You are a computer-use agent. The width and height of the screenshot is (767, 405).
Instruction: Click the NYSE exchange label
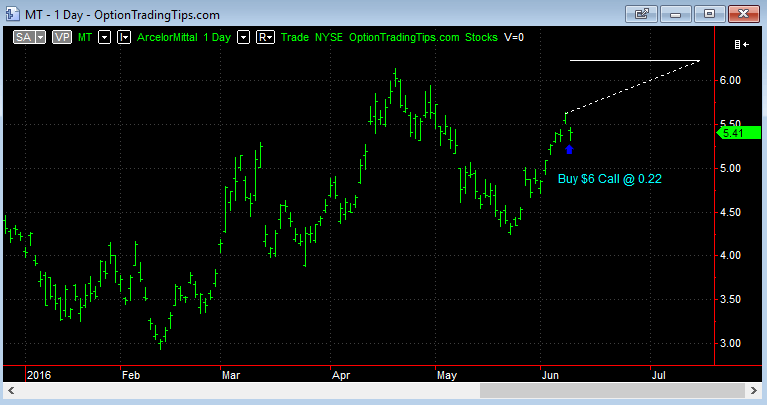tap(329, 37)
